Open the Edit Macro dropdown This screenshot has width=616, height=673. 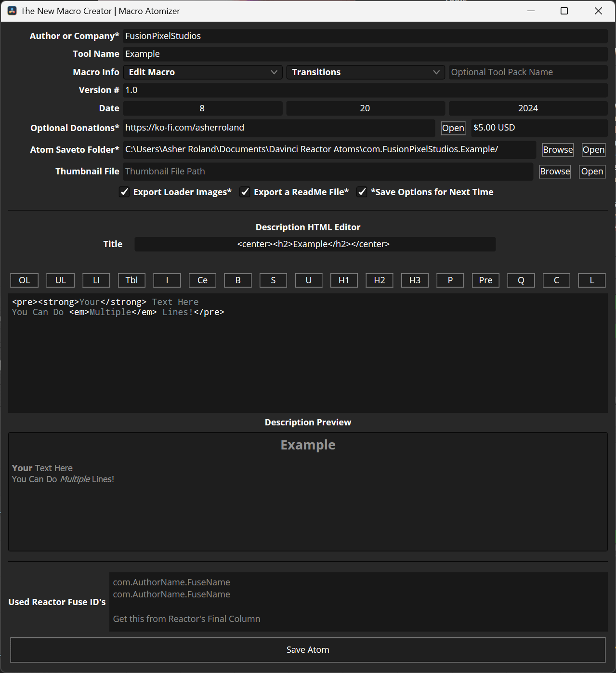tap(203, 72)
